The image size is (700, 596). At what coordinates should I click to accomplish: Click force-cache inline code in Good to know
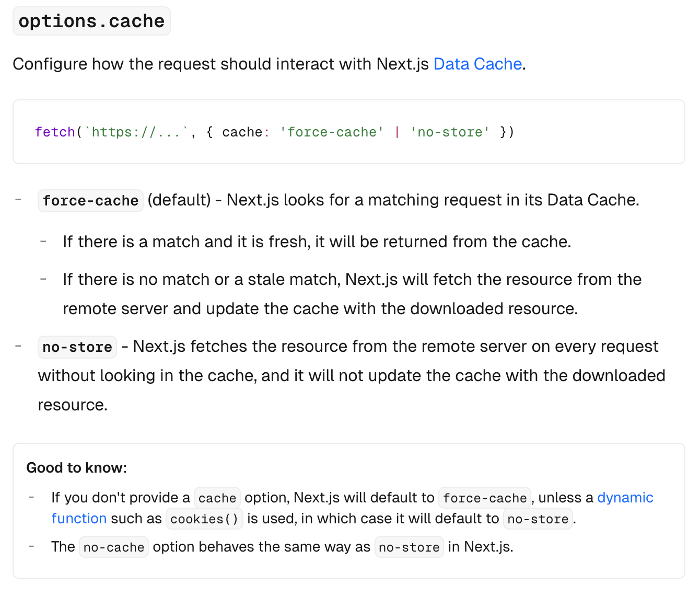(x=485, y=498)
